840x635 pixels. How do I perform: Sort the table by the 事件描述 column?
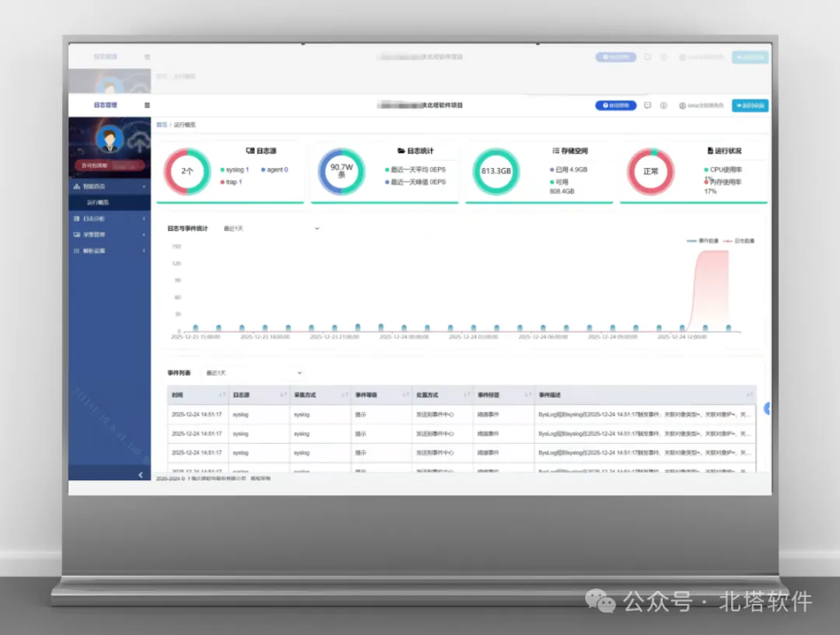[750, 395]
